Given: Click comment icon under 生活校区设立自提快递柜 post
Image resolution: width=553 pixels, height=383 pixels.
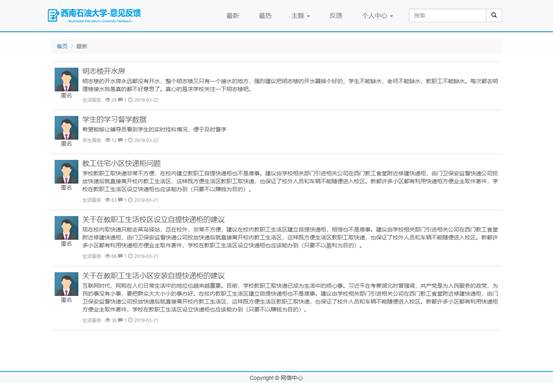Looking at the screenshot, I should (121, 256).
